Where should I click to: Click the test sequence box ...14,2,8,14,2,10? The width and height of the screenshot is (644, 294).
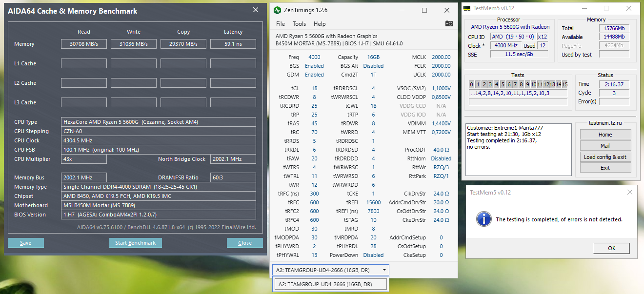point(518,93)
